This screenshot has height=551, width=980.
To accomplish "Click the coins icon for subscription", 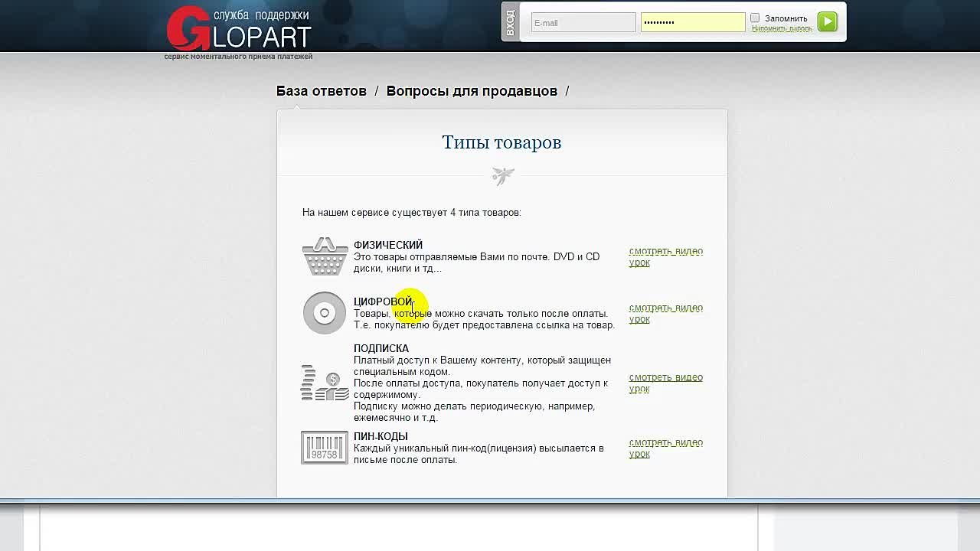I will tap(325, 383).
